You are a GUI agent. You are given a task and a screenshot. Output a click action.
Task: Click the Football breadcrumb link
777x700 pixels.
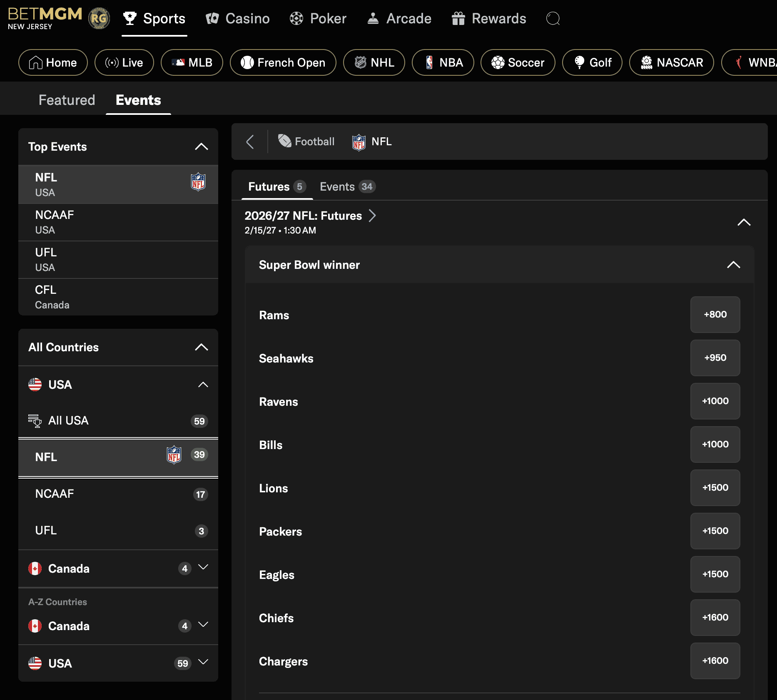[306, 141]
